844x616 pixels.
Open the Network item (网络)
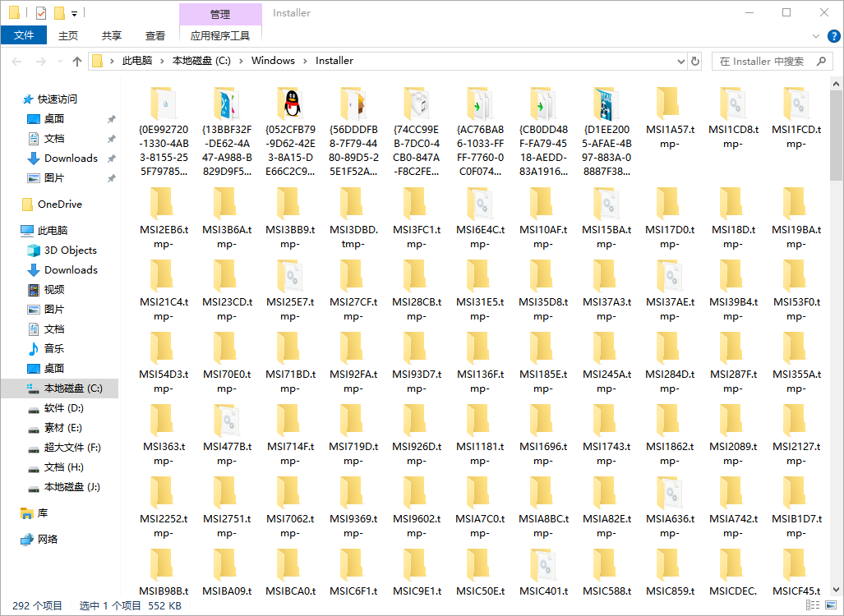point(39,539)
